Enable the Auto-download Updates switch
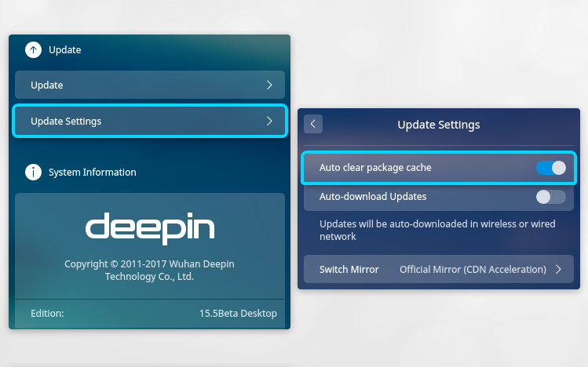Viewport: 588px width, 367px height. 551,197
